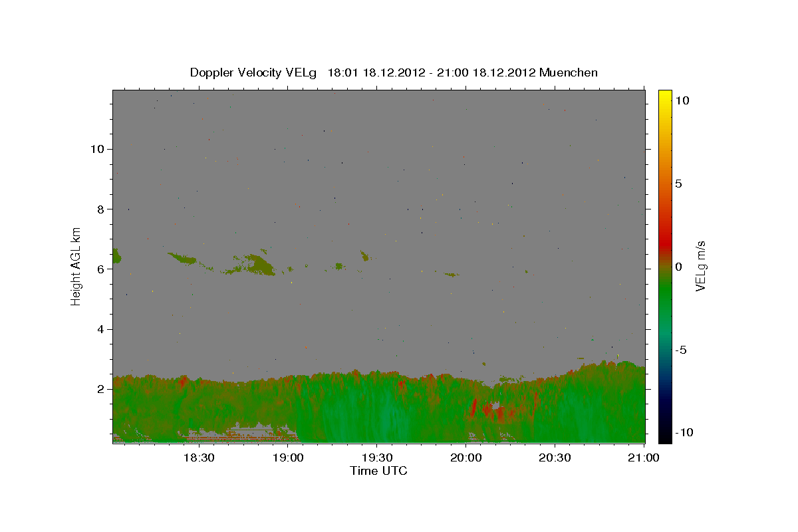Click the 21:00 time tick label
The height and width of the screenshot is (532, 798).
[644, 458]
